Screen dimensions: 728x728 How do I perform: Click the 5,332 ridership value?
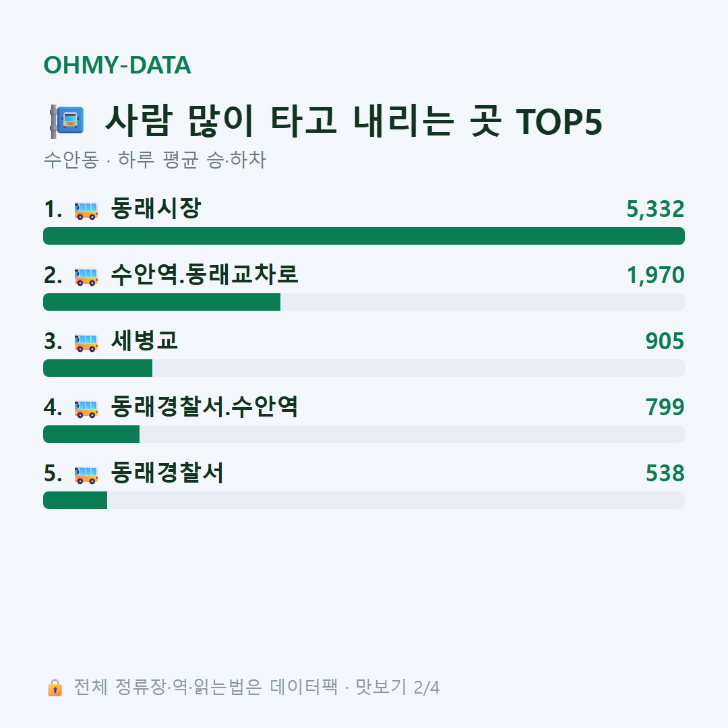coord(655,209)
